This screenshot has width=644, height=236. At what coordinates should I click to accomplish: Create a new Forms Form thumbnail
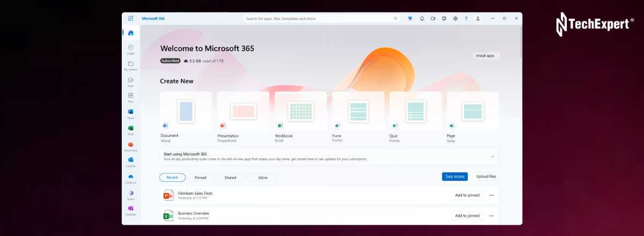tap(358, 111)
